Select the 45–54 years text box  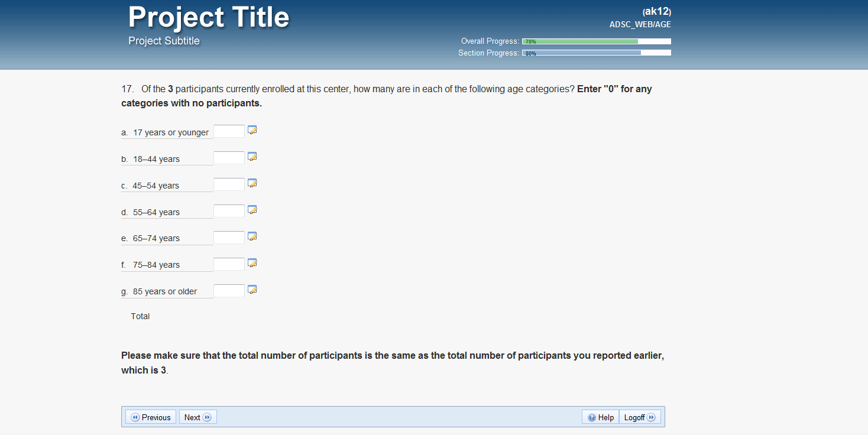pyautogui.click(x=229, y=184)
